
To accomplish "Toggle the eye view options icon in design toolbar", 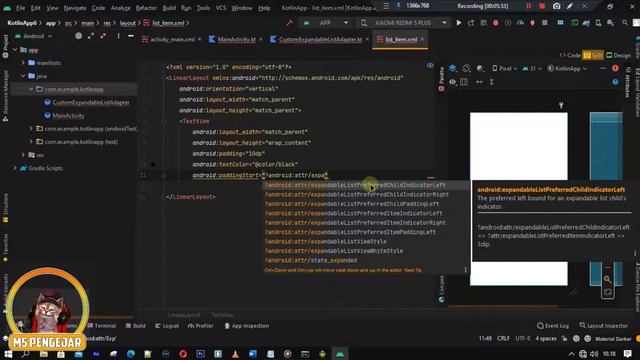I will [452, 82].
